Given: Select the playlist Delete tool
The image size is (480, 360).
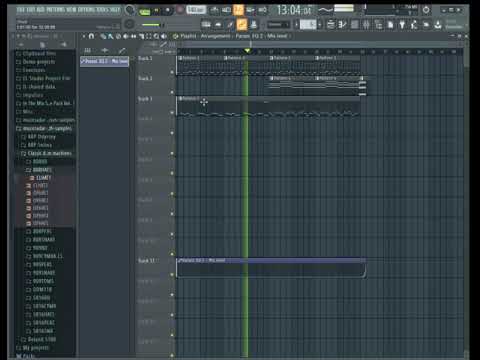Looking at the screenshot, I should 118,36.
